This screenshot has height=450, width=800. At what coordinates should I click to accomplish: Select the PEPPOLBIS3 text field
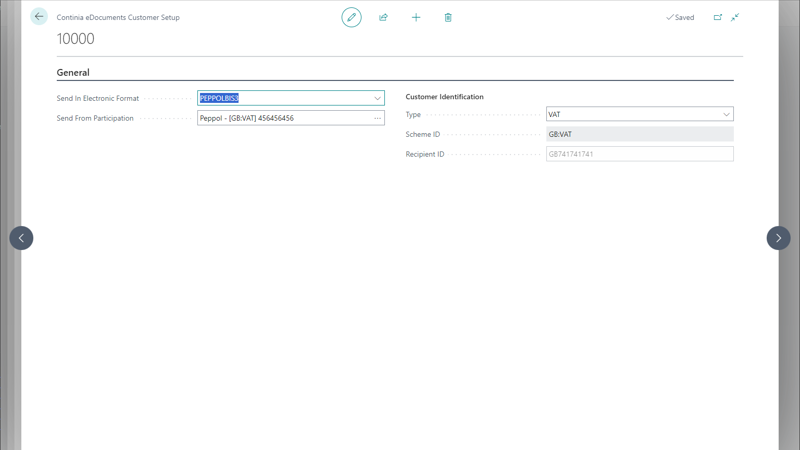pyautogui.click(x=280, y=98)
